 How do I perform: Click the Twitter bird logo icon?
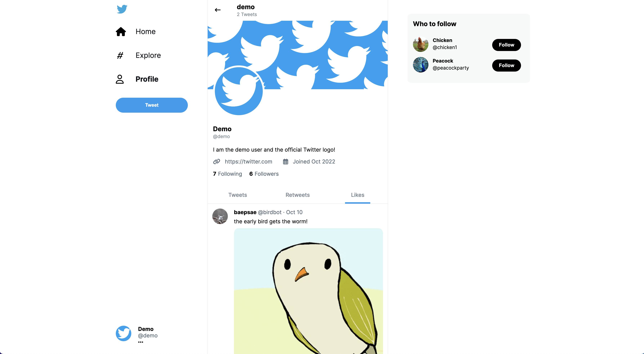point(122,9)
